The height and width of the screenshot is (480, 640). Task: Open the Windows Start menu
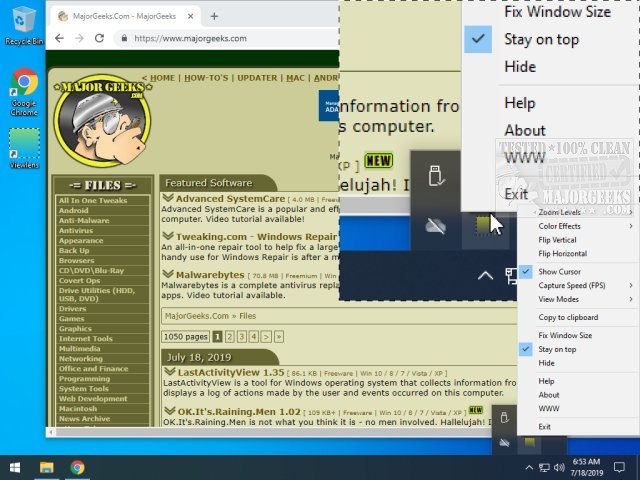click(15, 467)
